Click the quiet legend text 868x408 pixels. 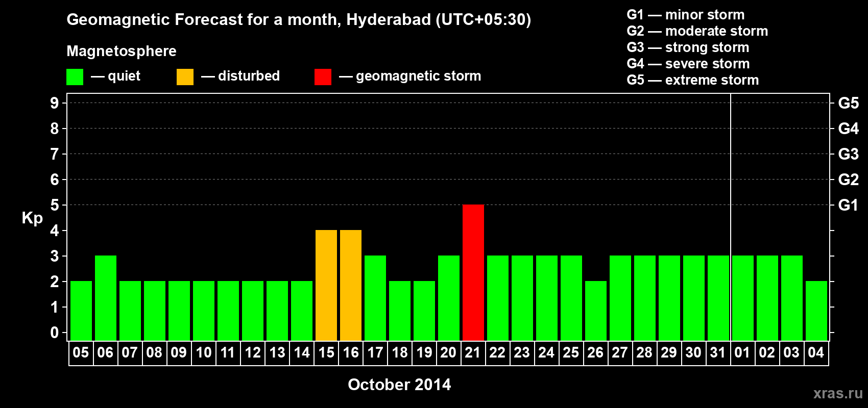pyautogui.click(x=124, y=76)
